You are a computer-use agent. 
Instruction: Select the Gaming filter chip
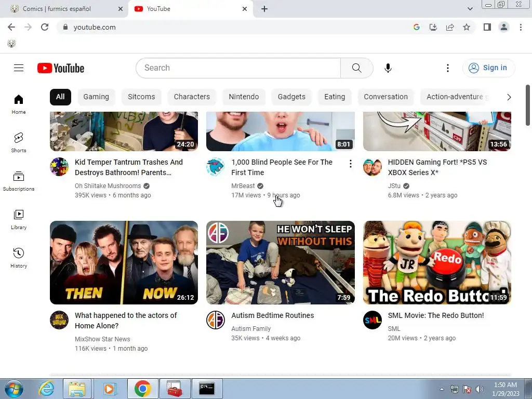(96, 97)
